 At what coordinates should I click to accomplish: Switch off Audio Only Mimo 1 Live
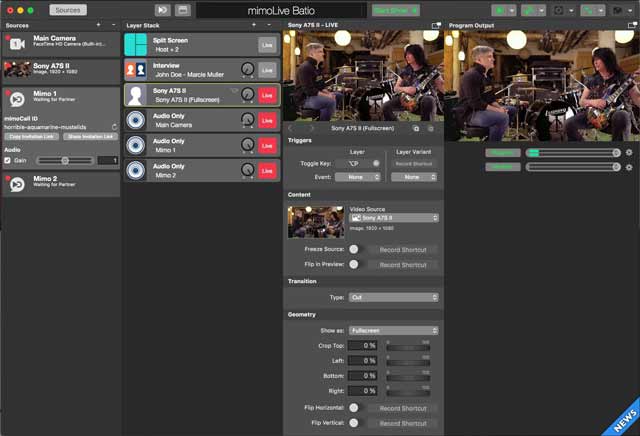[267, 146]
